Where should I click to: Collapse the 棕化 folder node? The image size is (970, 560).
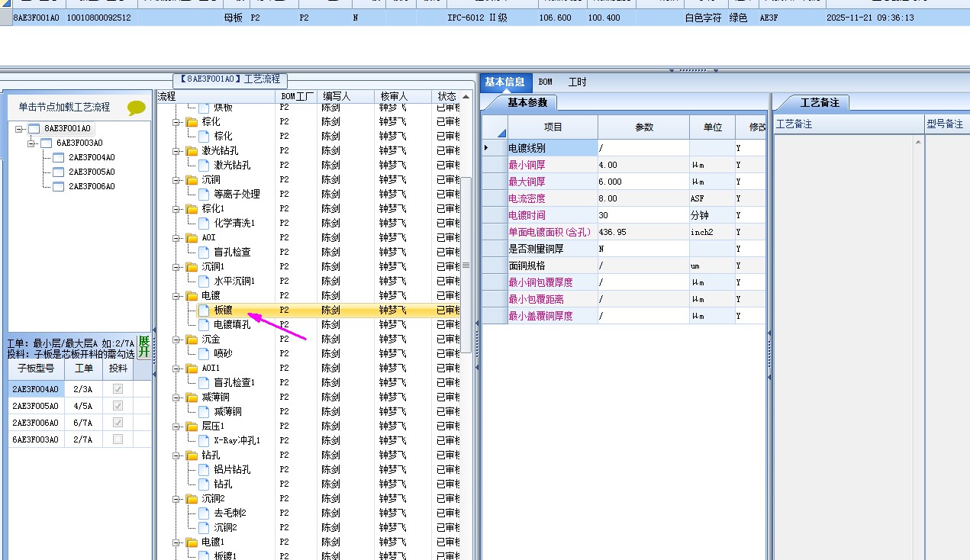(176, 122)
